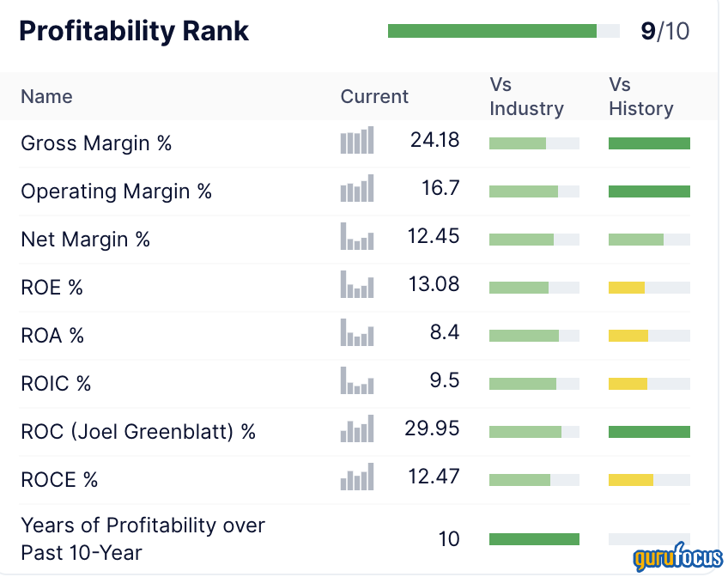The width and height of the screenshot is (728, 577).
Task: Click ROE % Vs History yellow bar
Action: point(627,288)
